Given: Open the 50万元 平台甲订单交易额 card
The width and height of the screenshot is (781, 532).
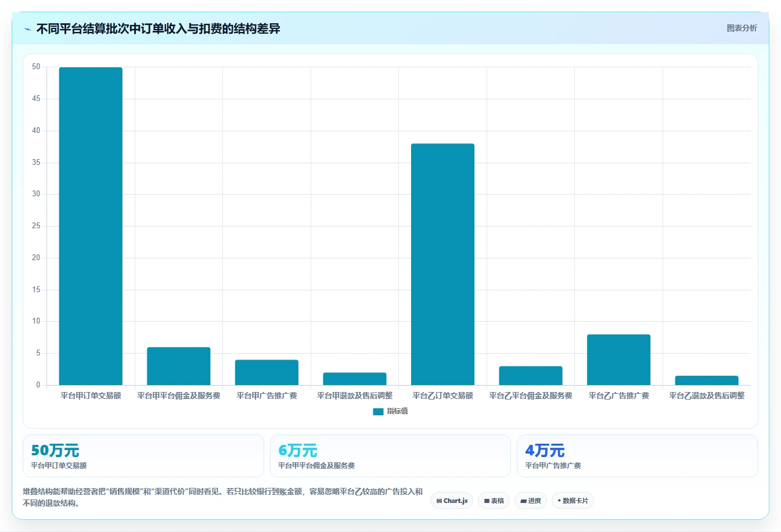Looking at the screenshot, I should [143, 456].
